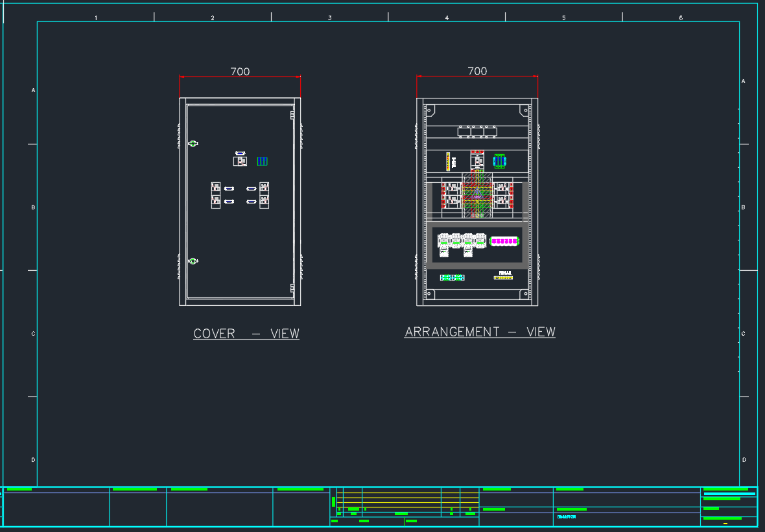Select the green-blue surge device in arrangement view
Screen dimensions: 765x532
click(499, 161)
